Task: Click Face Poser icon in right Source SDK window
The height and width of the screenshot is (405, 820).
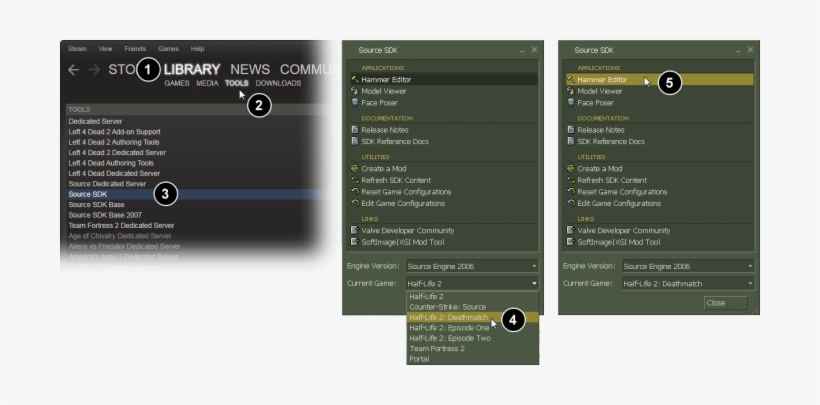Action: coord(571,103)
